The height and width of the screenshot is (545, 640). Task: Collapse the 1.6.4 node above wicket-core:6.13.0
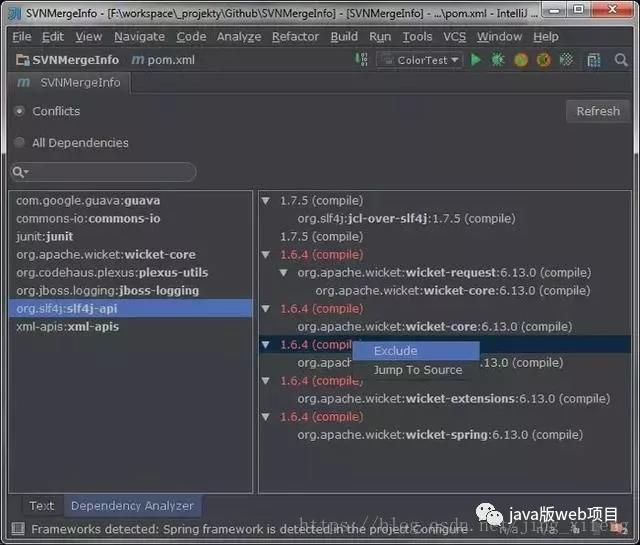266,309
